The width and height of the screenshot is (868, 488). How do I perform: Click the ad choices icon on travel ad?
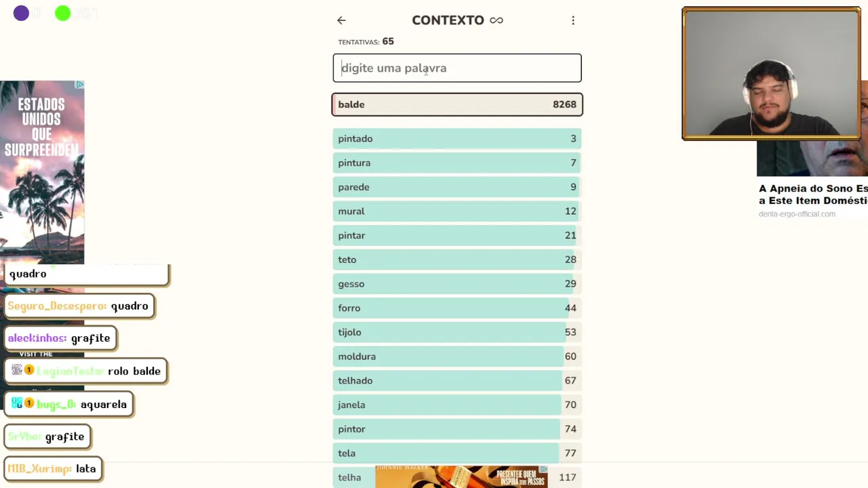tap(80, 85)
